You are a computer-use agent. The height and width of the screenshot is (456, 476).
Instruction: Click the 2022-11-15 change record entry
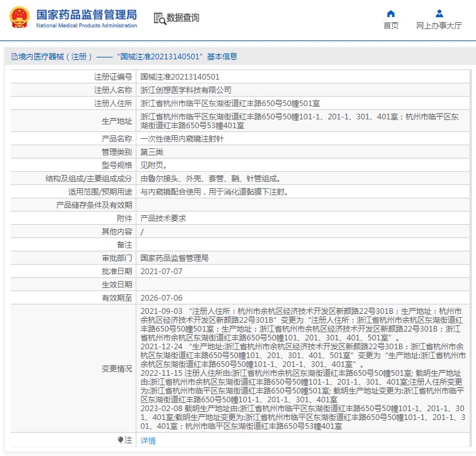pos(302,387)
